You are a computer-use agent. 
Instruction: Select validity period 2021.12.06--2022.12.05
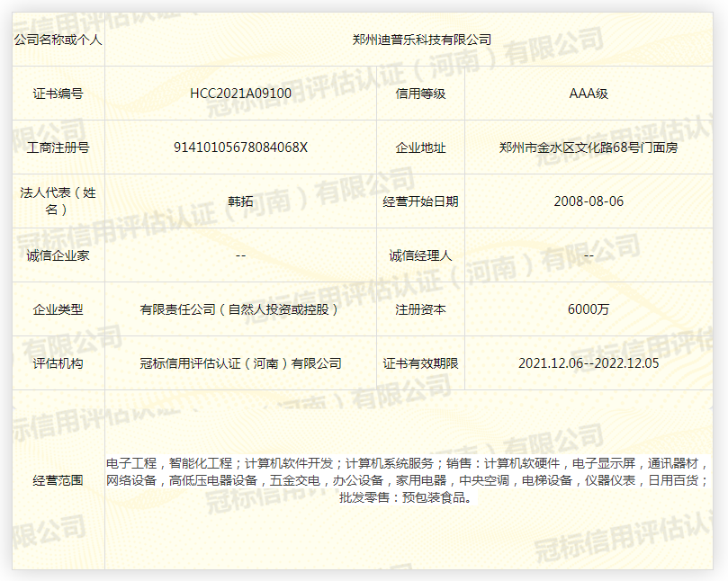[x=589, y=363]
